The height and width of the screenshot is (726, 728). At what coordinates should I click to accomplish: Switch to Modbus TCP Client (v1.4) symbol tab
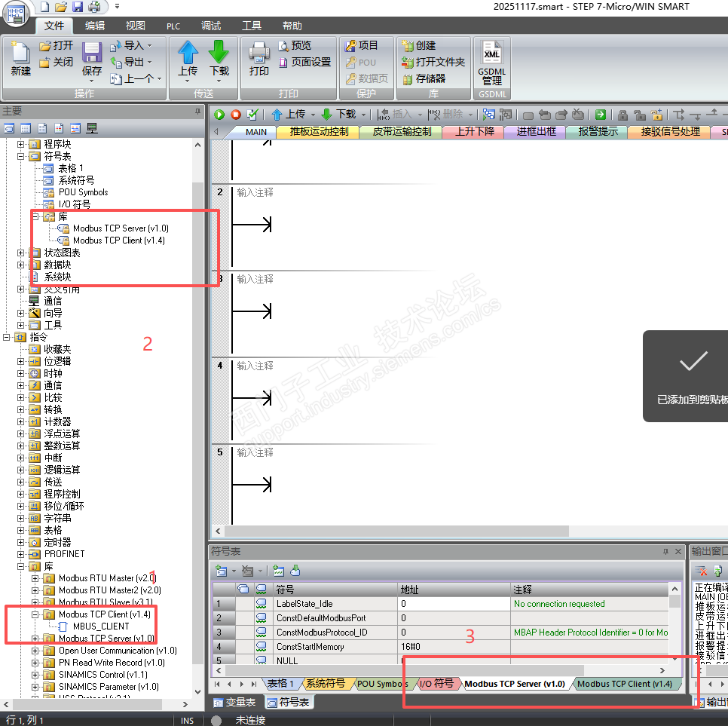(x=625, y=684)
